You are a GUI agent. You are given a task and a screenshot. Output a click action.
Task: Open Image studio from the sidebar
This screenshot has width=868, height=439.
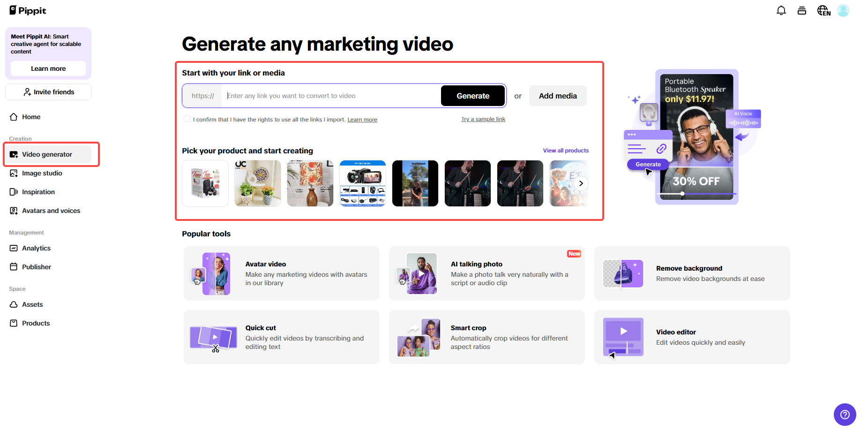41,173
